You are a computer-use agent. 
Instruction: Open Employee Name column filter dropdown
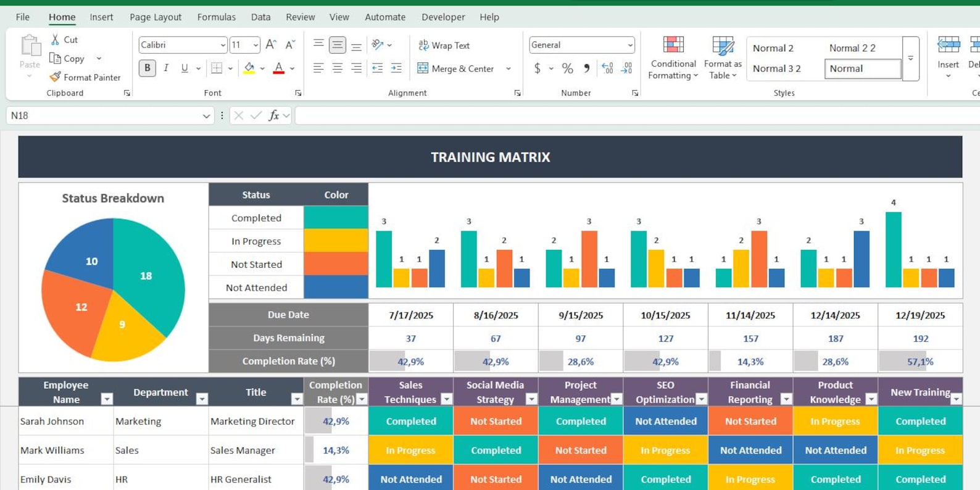(x=107, y=399)
